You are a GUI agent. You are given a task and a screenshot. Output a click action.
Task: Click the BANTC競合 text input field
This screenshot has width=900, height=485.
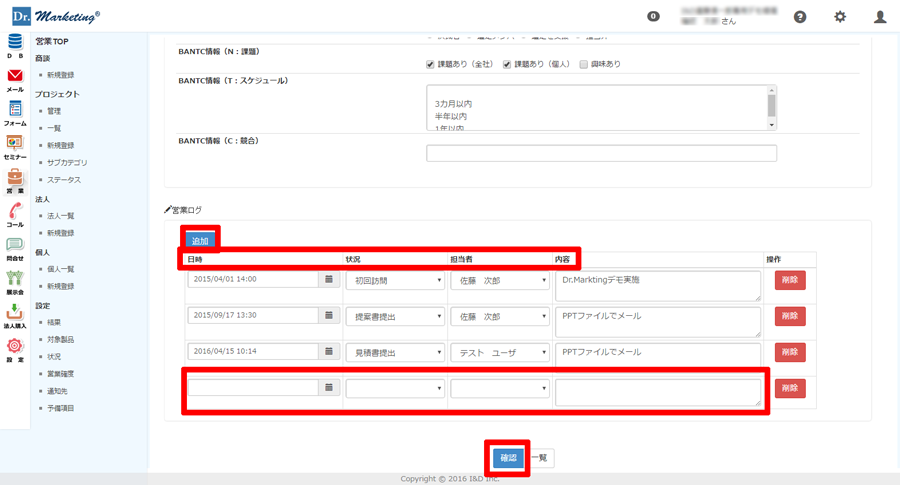tap(601, 153)
